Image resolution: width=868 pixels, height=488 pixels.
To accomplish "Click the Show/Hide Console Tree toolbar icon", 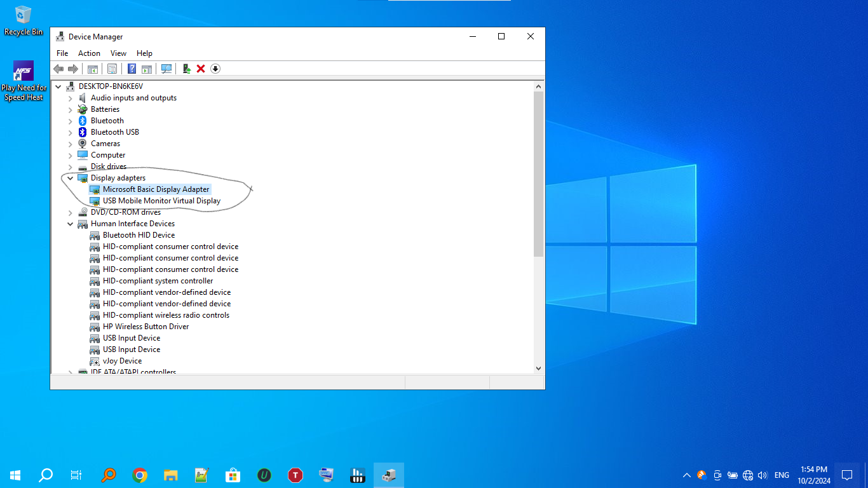I will [93, 69].
